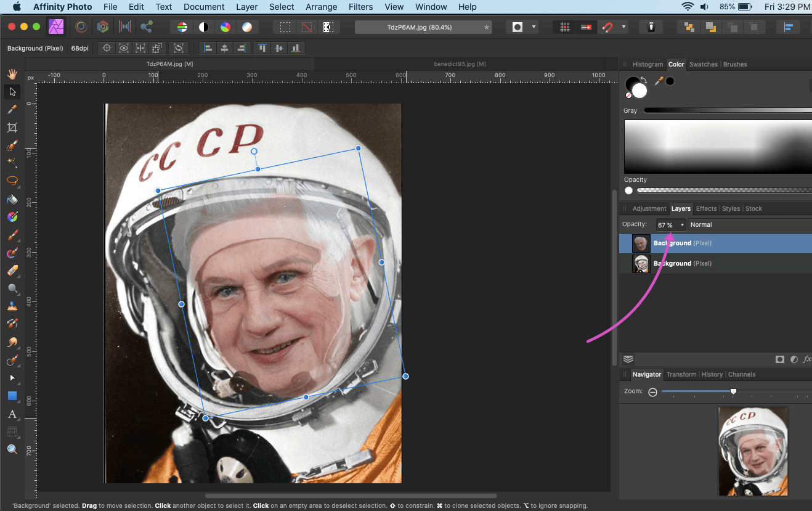812x511 pixels.
Task: Add a mask layer via the mask icon
Action: pyautogui.click(x=780, y=359)
